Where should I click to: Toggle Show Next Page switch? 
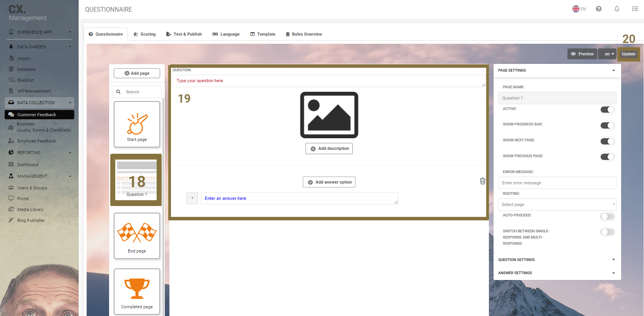(607, 141)
